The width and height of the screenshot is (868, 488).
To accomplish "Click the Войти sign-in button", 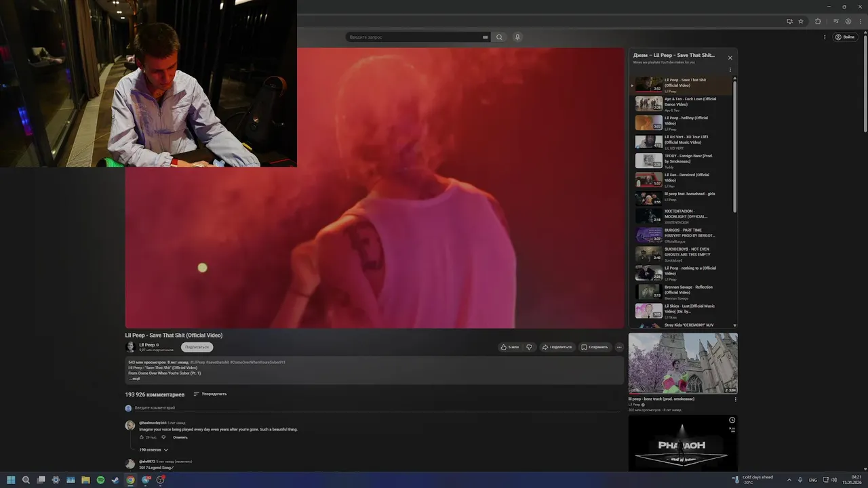I will coord(845,37).
